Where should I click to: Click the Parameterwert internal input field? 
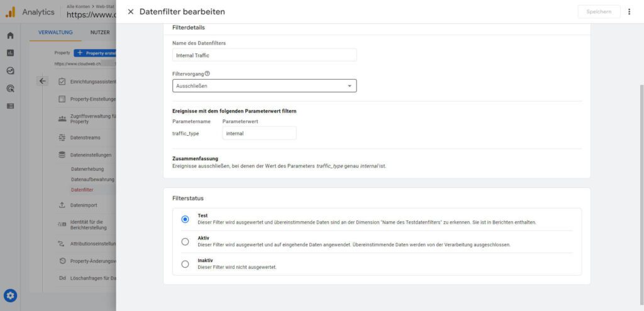pyautogui.click(x=259, y=133)
